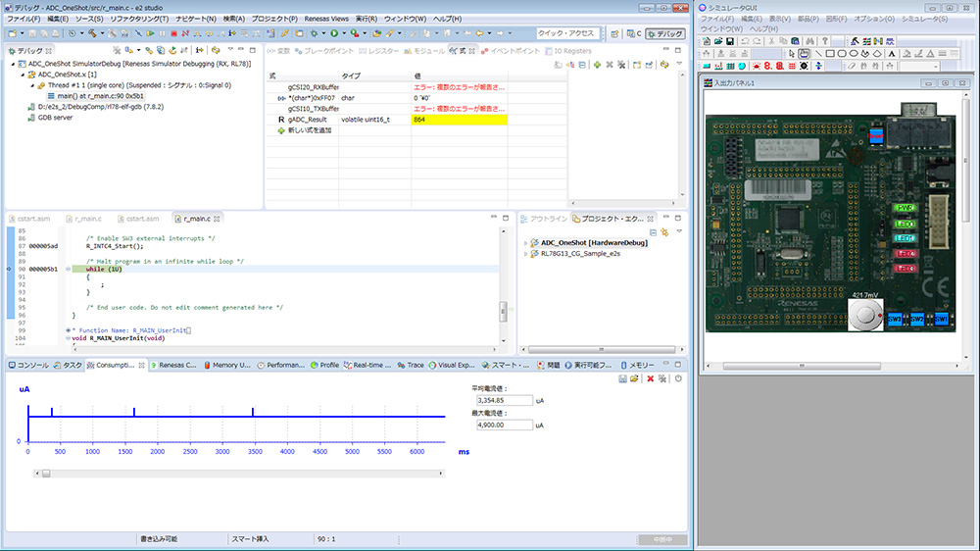Select the arrow pointer tool in Simulator GUI
Viewport: 980px width, 551px height.
(792, 54)
